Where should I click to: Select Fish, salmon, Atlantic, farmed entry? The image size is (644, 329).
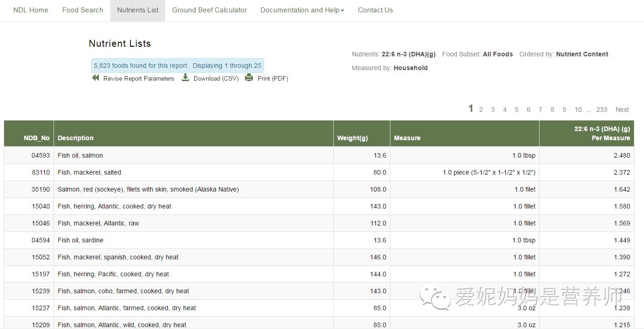[x=127, y=308]
